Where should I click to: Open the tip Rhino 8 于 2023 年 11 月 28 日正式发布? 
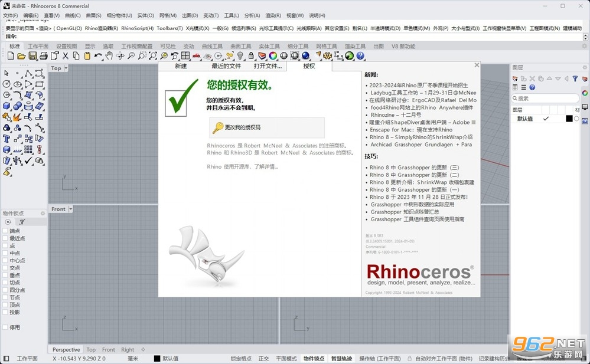click(x=418, y=197)
